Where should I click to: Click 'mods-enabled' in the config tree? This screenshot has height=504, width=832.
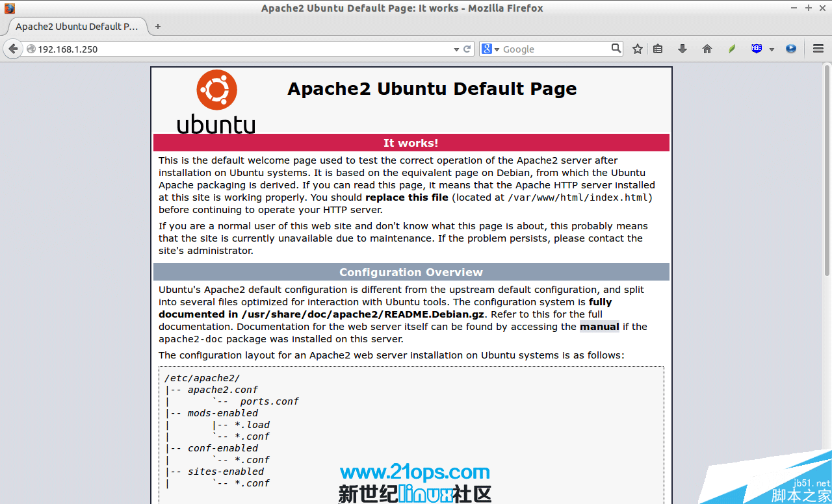click(x=222, y=413)
